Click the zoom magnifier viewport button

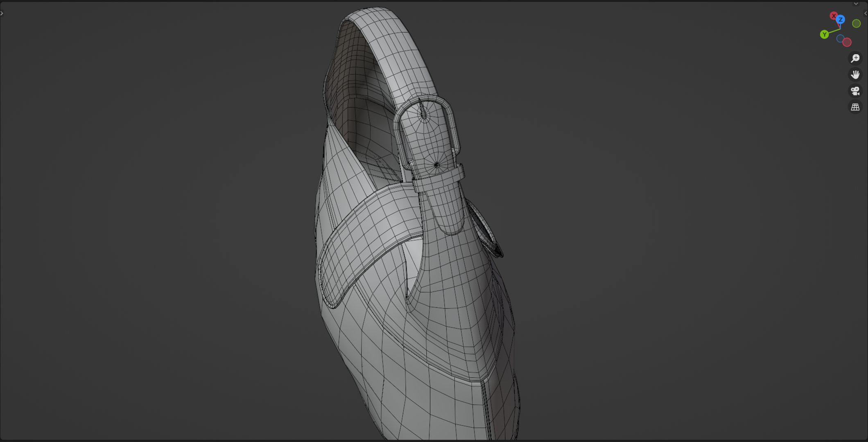(x=855, y=58)
